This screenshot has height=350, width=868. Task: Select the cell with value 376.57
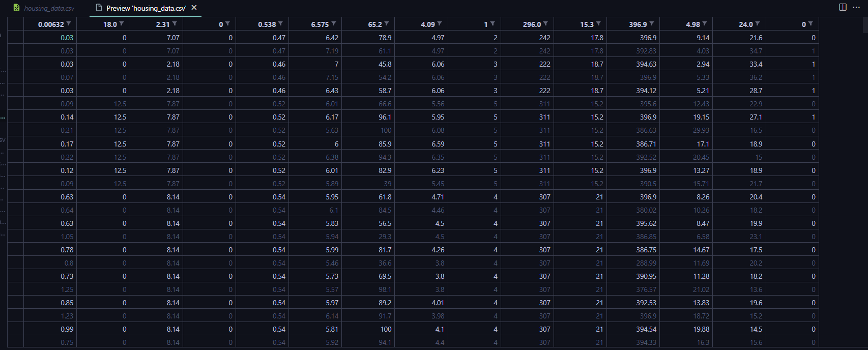coord(633,289)
